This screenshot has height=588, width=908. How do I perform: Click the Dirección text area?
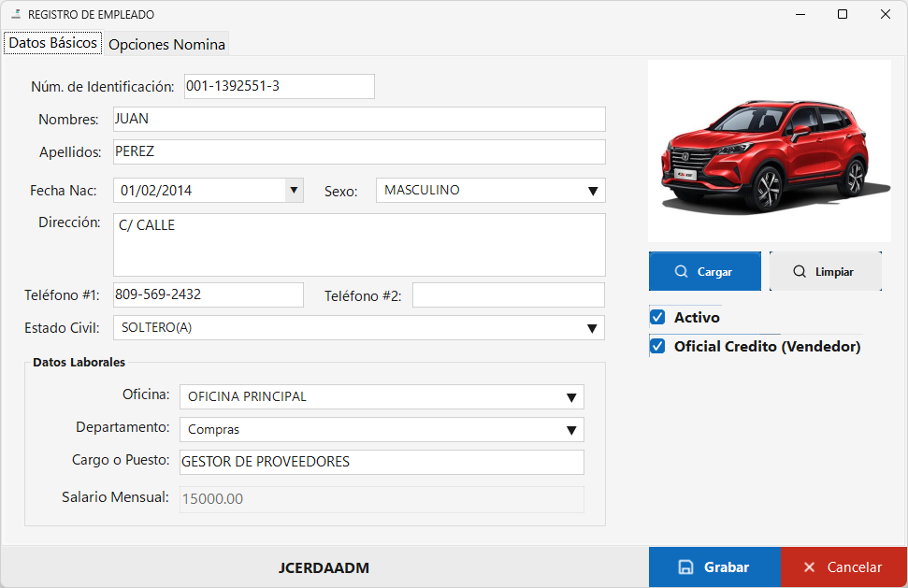(359, 245)
